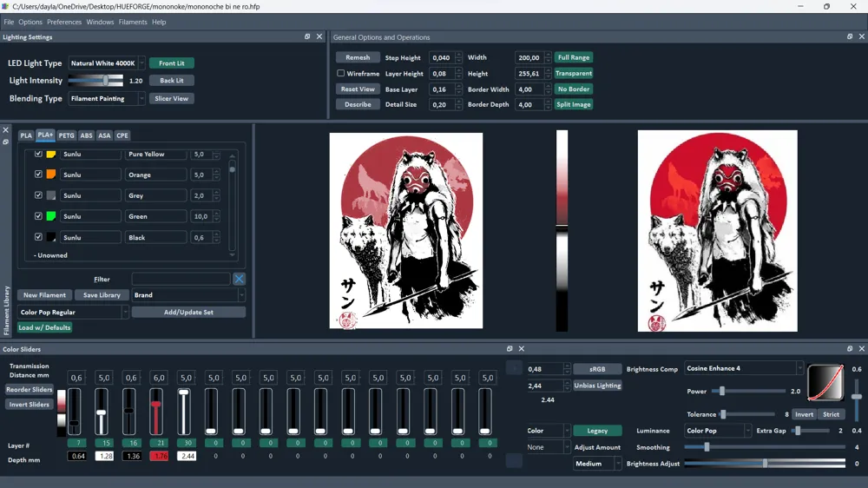Image resolution: width=868 pixels, height=488 pixels.
Task: Open the Luminance Color Pop dropdown
Action: pos(718,431)
